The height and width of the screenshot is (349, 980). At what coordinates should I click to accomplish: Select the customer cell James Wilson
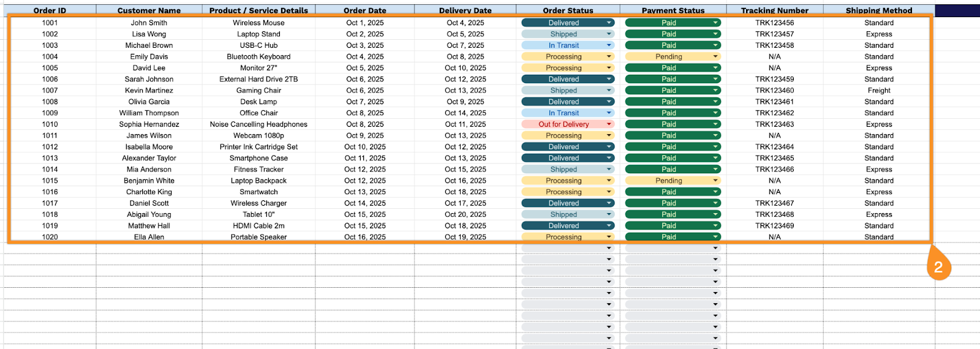149,135
